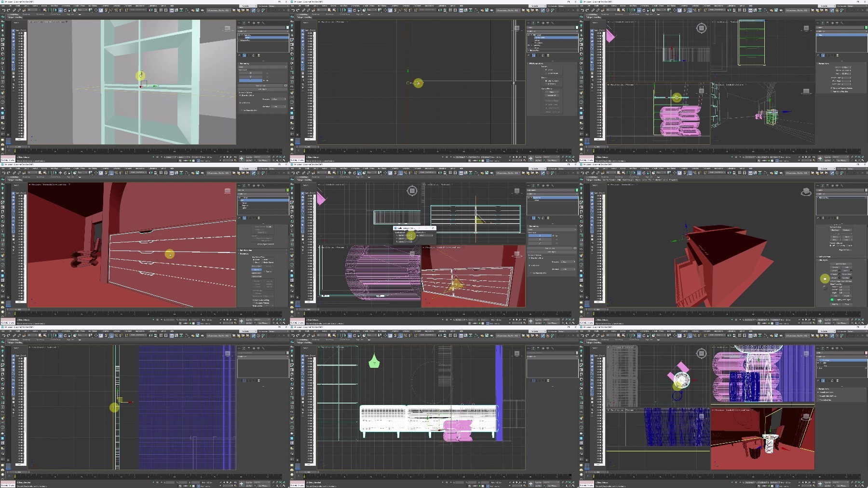Top-left screenshot: press X mirror axis button
Image resolution: width=868 pixels, height=488 pixels.
pos(251,73)
